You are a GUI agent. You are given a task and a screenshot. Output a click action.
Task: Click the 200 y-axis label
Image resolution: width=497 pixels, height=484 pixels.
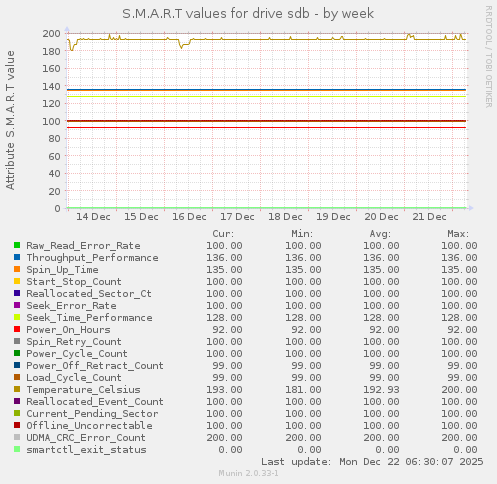(x=51, y=34)
